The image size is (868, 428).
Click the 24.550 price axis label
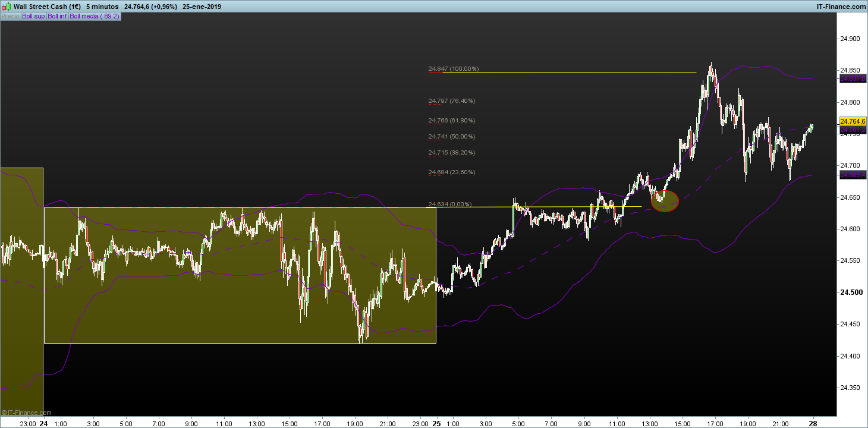pyautogui.click(x=850, y=261)
